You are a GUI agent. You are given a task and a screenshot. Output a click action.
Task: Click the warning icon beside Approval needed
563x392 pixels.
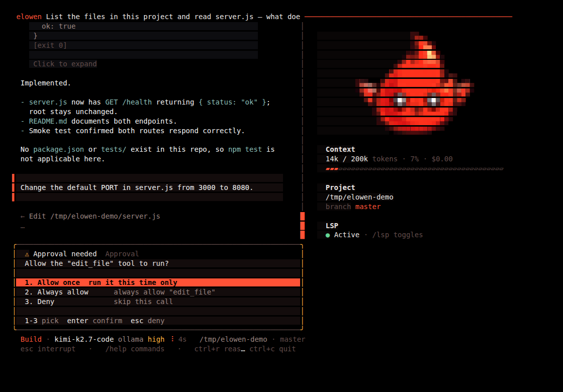pos(27,254)
